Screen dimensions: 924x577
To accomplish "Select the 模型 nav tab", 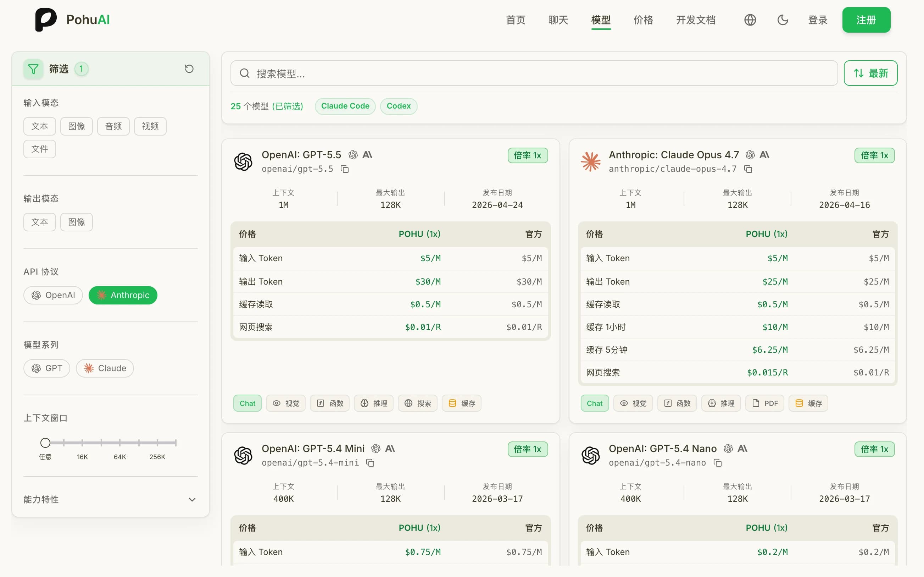I will point(601,20).
